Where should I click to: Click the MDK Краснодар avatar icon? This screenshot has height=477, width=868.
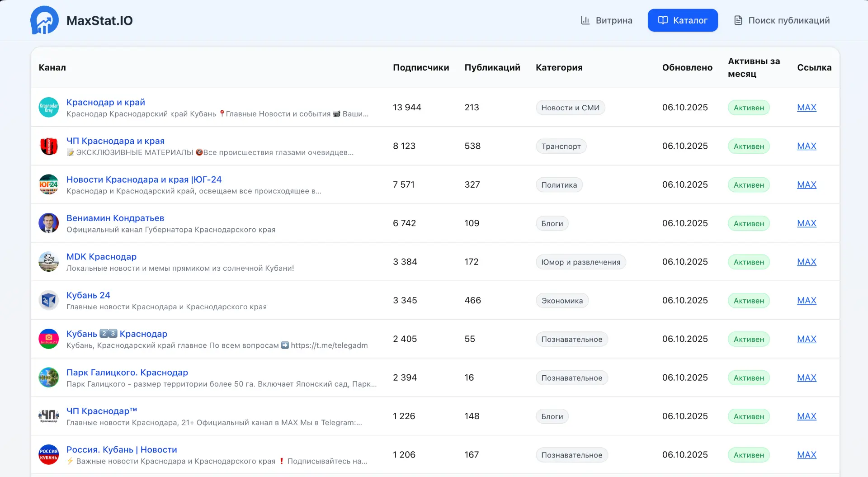[49, 262]
